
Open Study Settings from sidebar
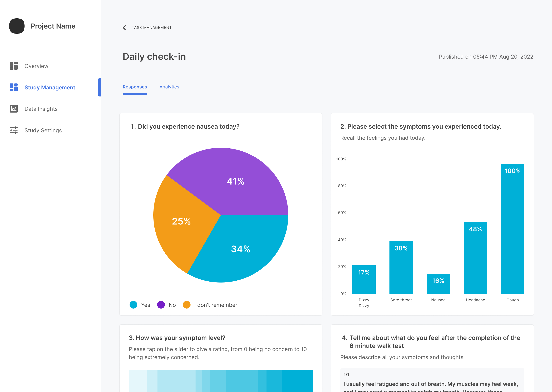click(43, 131)
